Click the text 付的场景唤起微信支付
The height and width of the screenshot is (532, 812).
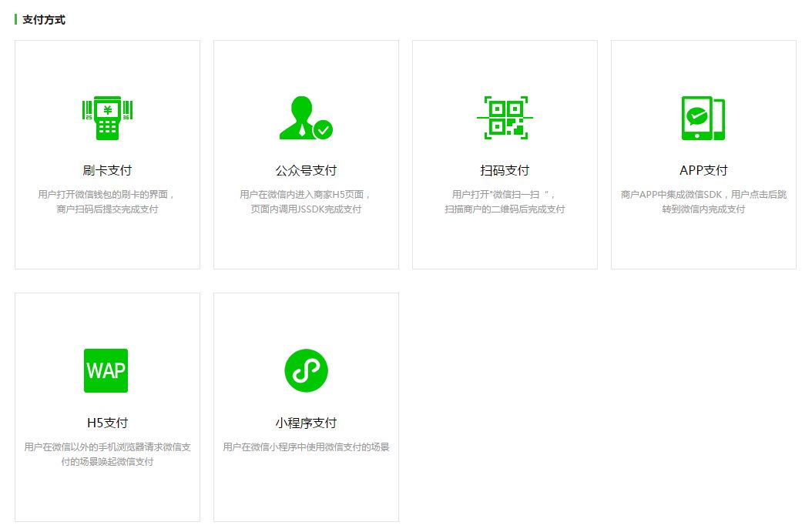[x=107, y=462]
